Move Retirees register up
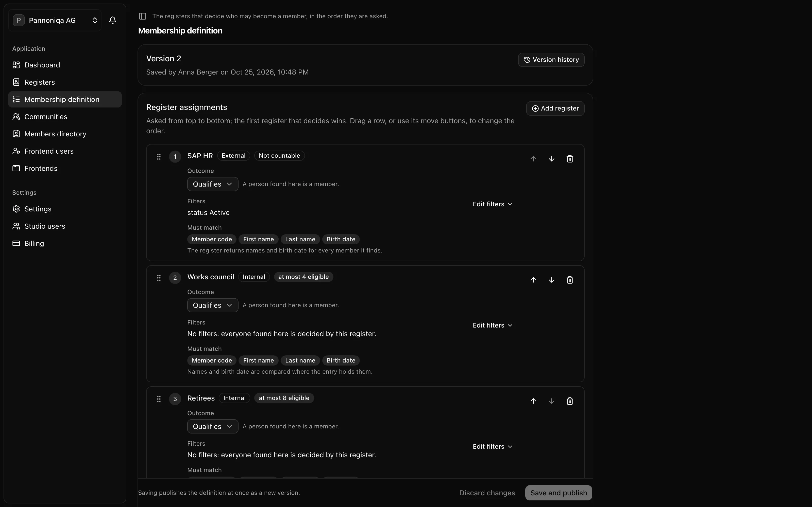812x507 pixels. click(x=533, y=401)
